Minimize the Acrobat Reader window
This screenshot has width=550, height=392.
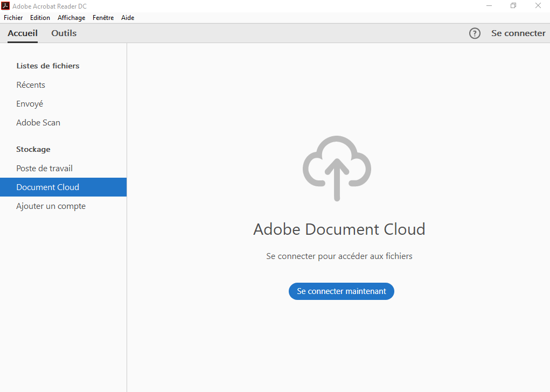(489, 5)
